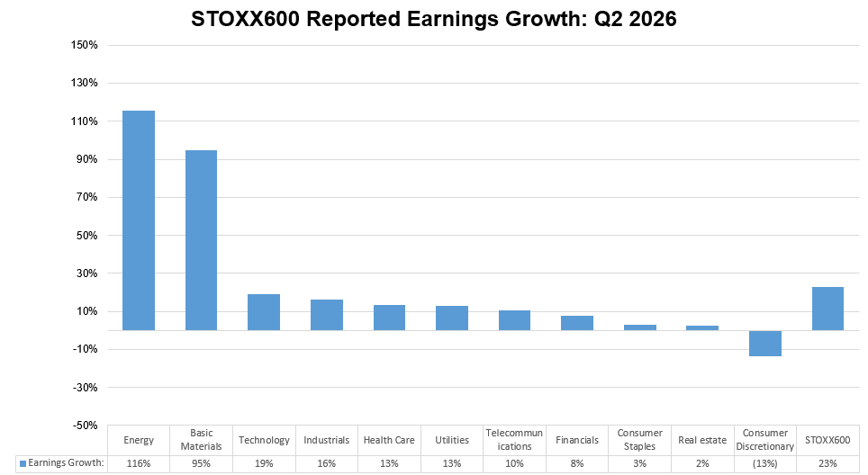Click the 19% value cell
This screenshot has width=868, height=475.
click(264, 463)
